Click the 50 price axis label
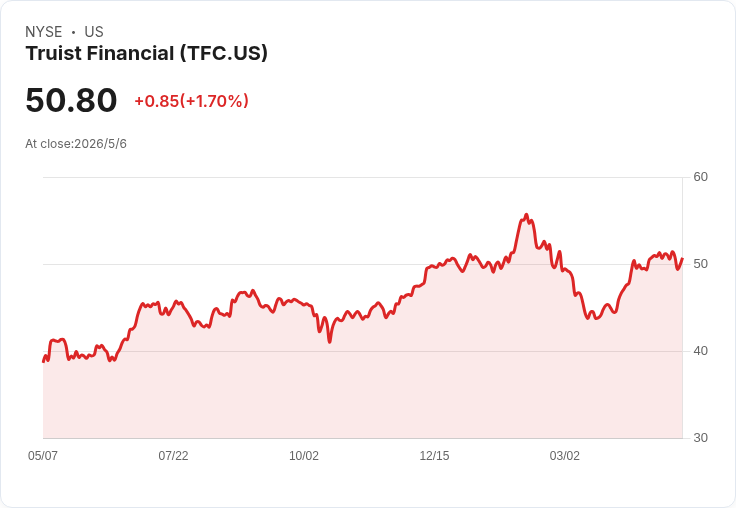Viewport: 736px width, 508px height. [700, 264]
